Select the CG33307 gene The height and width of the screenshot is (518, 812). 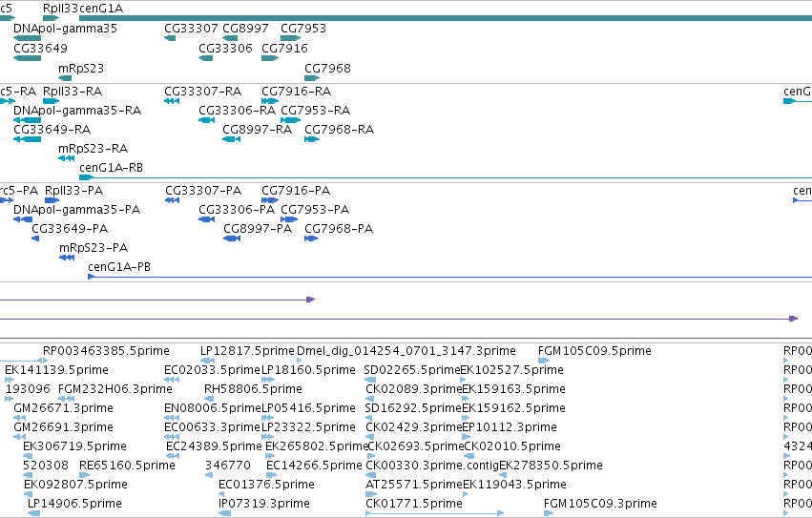[x=170, y=38]
